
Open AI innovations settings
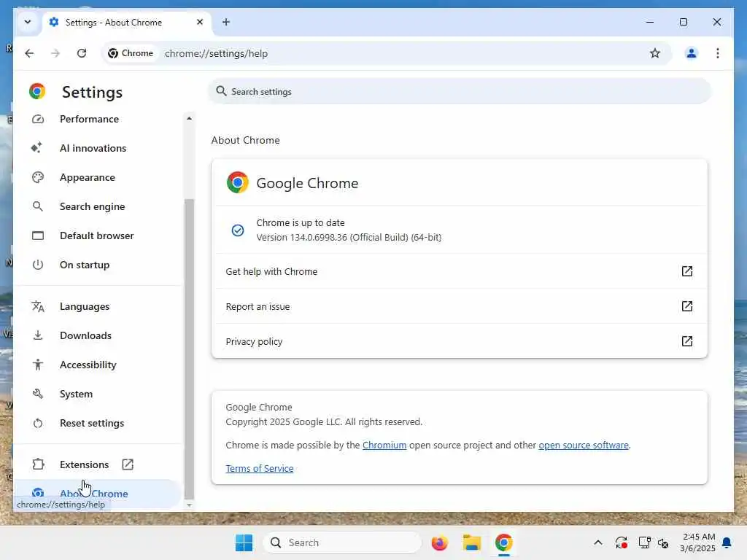93,148
